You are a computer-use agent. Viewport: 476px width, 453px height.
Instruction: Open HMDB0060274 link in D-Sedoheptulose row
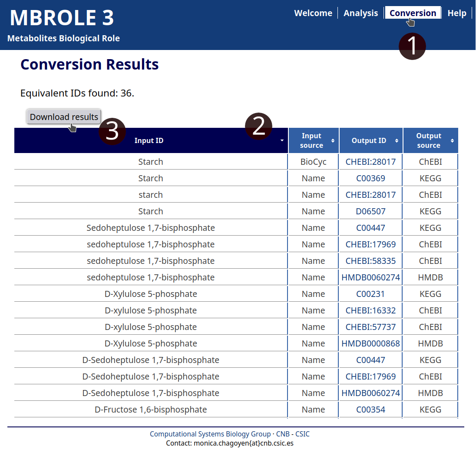(x=370, y=393)
